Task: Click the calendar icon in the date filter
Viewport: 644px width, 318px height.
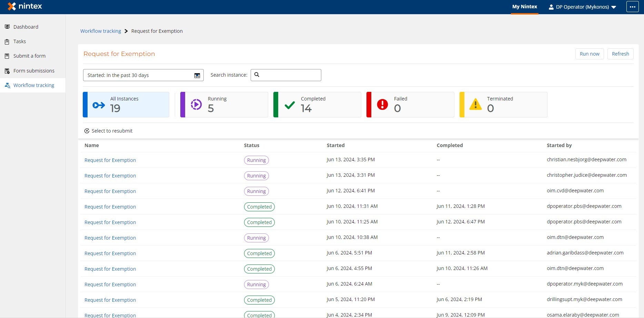Action: (197, 76)
